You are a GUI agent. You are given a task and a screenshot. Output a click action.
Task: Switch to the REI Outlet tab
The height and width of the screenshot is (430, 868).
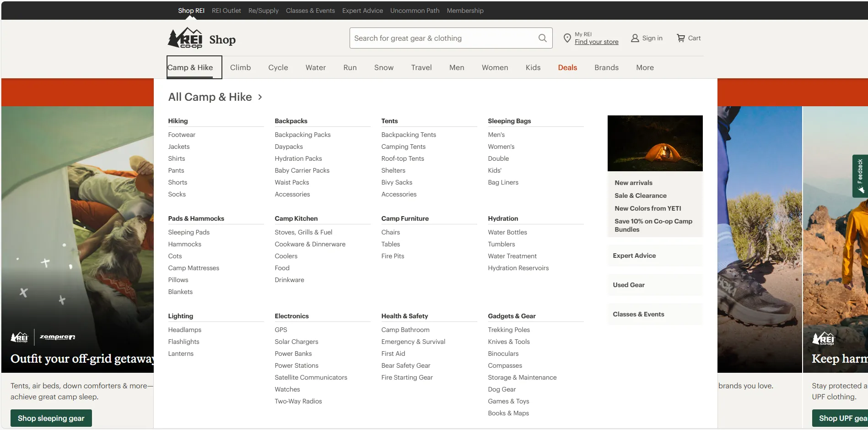[226, 11]
